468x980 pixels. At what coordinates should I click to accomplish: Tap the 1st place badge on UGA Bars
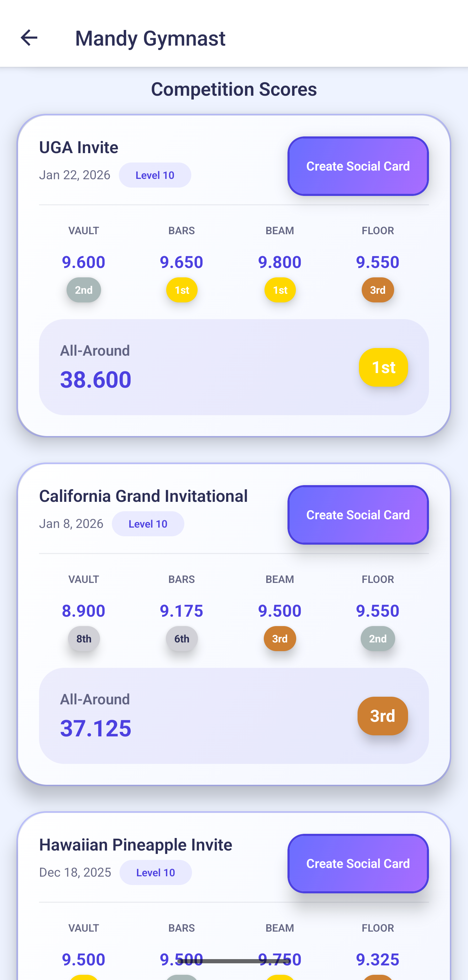tap(181, 290)
